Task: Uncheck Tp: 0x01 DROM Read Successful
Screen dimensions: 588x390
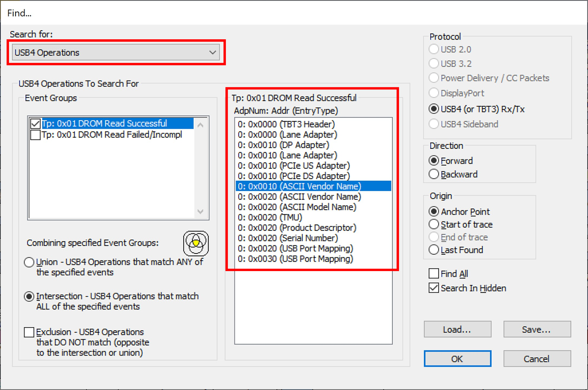Action: (x=35, y=123)
